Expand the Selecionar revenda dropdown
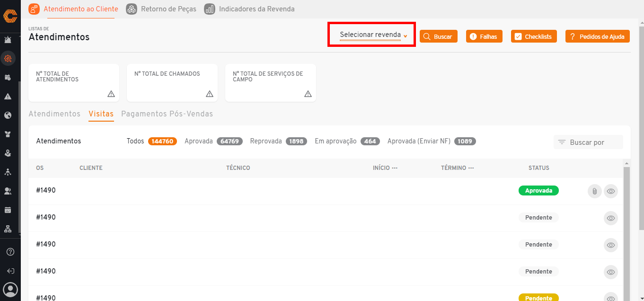The width and height of the screenshot is (644, 301). (x=373, y=35)
